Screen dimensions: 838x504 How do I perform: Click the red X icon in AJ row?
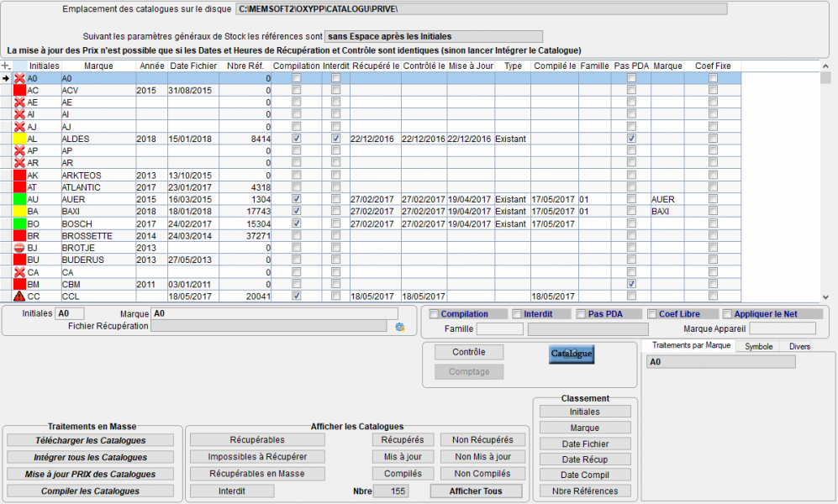[x=20, y=127]
